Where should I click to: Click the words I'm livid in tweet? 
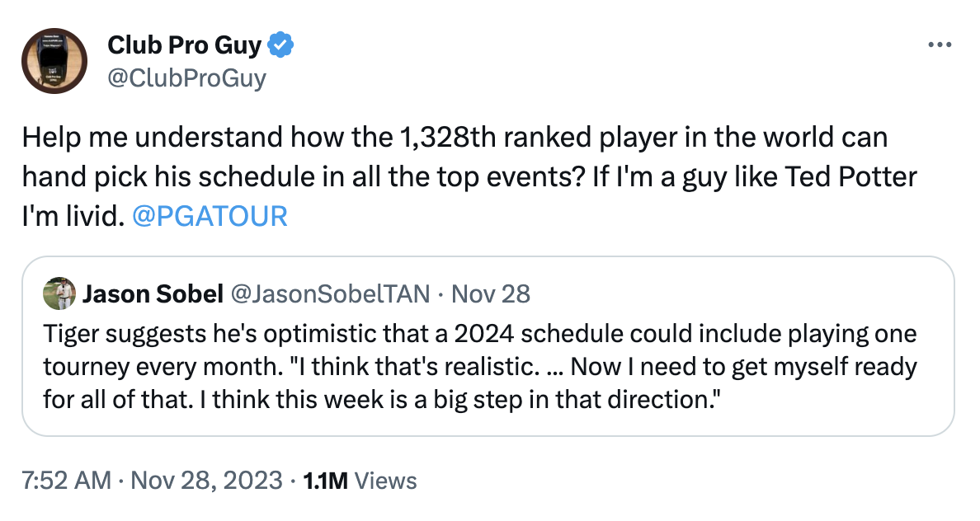click(x=73, y=217)
